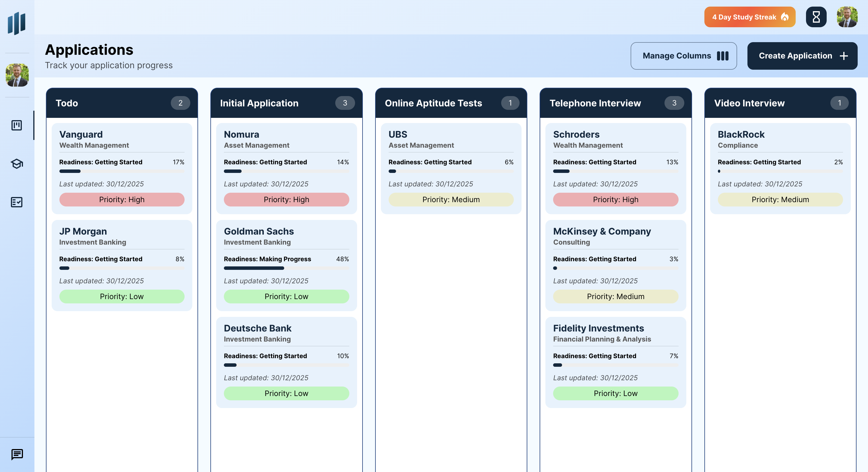Screen dimensions: 868x472
Task: Open the Goldman Sachs application card
Action: pos(286,265)
